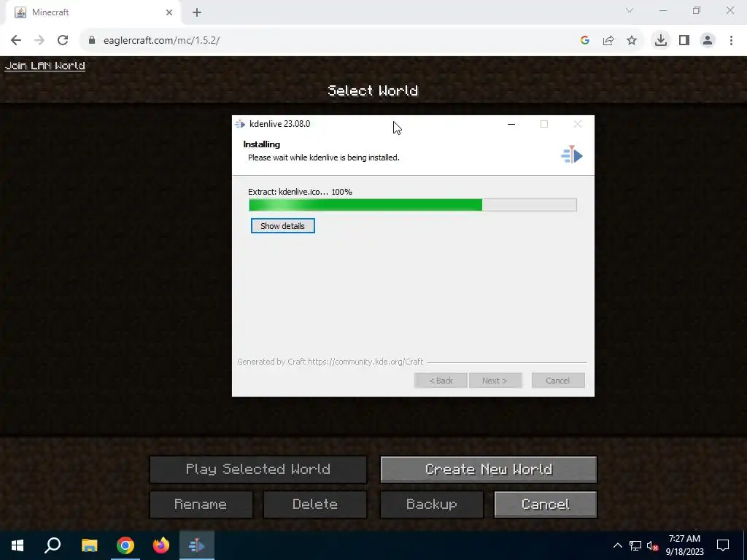Open Windows taskbar search

tap(53, 545)
